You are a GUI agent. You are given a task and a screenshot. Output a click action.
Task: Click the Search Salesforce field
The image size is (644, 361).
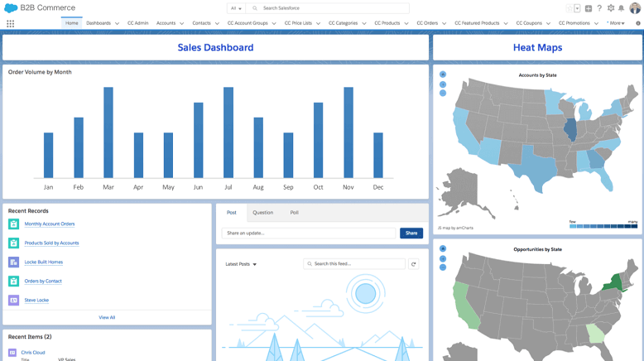tap(327, 8)
